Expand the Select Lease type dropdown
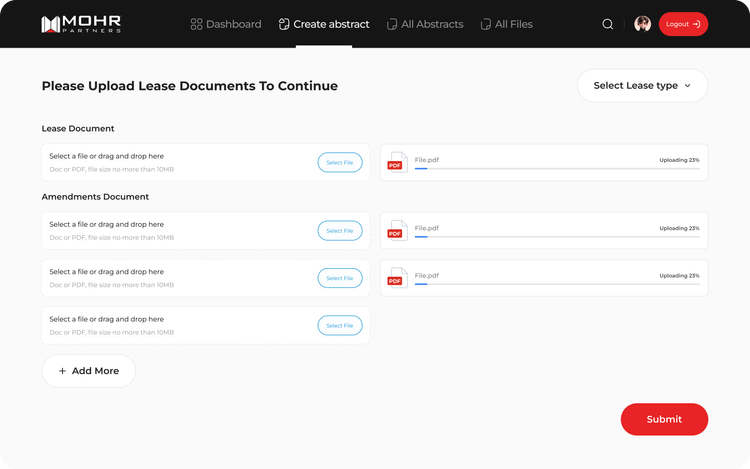 tap(642, 86)
